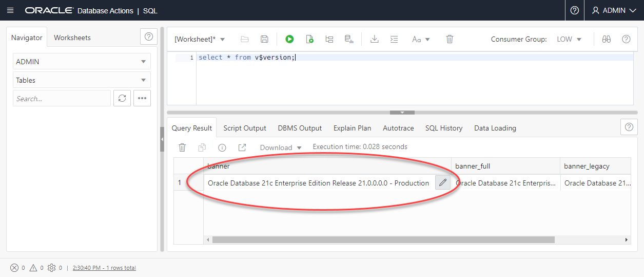Open the [Worksheet]* dropdown menu
Viewport: 644px width, 277px height.
pyautogui.click(x=200, y=39)
